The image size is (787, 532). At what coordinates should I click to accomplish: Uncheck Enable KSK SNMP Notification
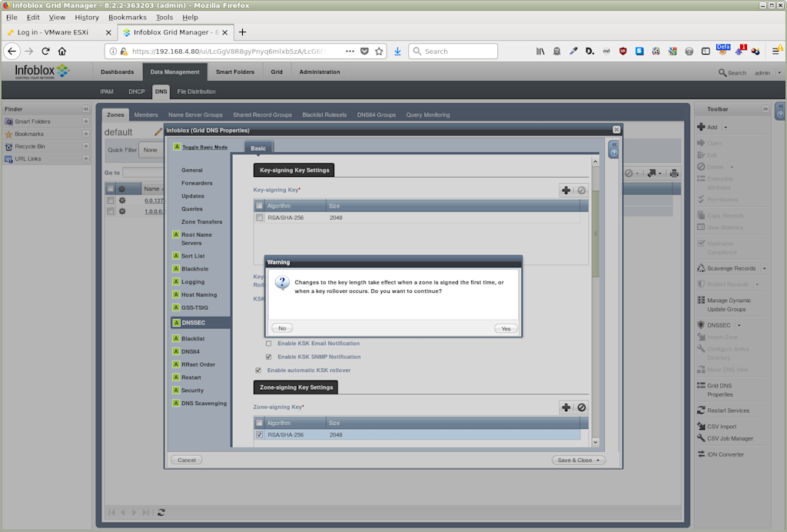coord(268,357)
